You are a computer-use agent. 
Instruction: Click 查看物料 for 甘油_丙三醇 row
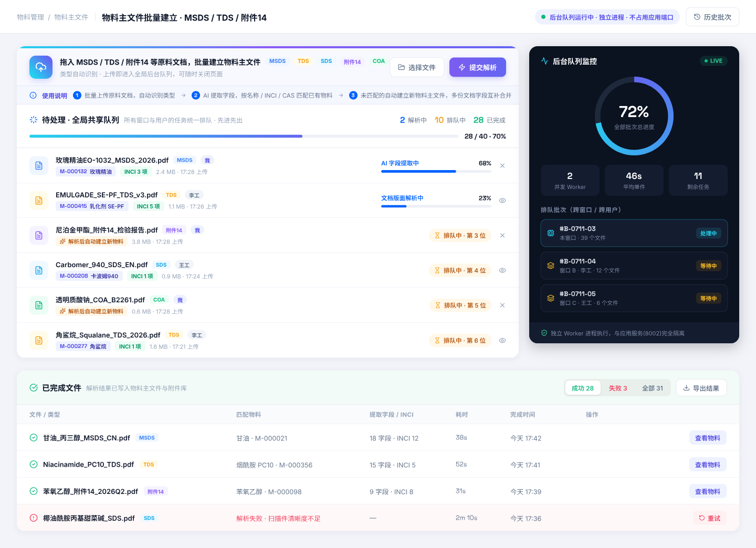(708, 438)
